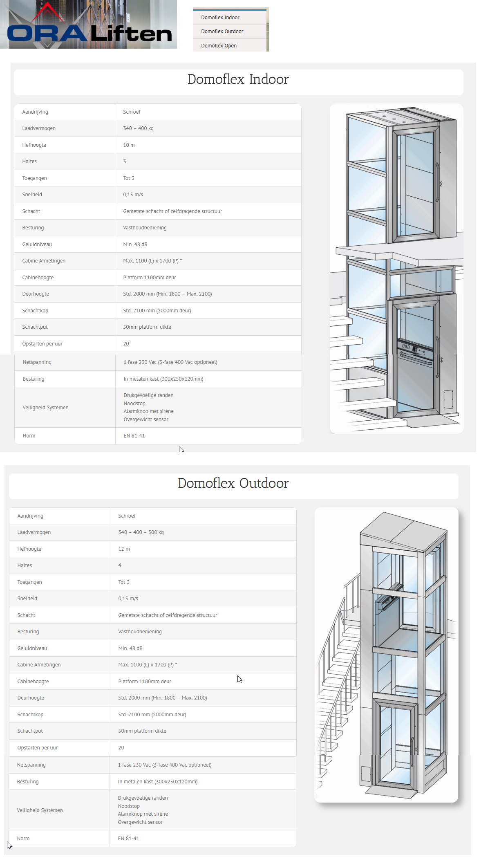The height and width of the screenshot is (868, 490).
Task: Click Outdoor Geluidniveau Min. 48 dB
Action: 130,648
